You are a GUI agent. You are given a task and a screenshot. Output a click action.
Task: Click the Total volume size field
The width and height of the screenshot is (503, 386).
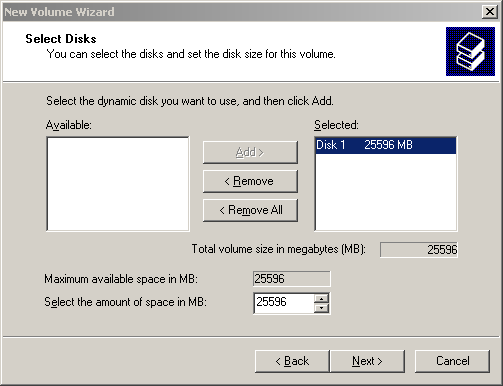[x=419, y=250]
